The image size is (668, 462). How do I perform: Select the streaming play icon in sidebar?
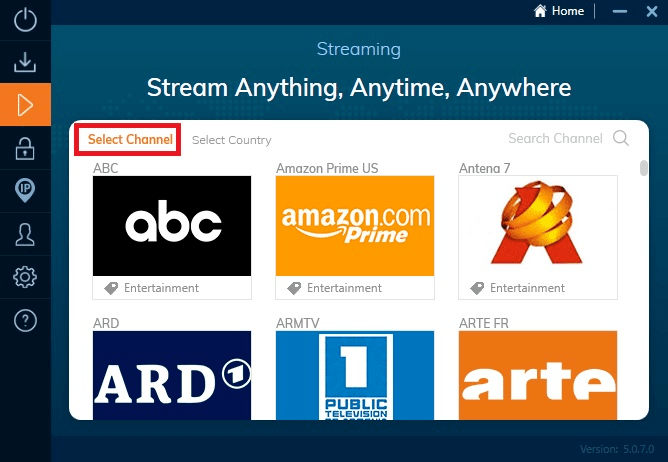click(25, 104)
